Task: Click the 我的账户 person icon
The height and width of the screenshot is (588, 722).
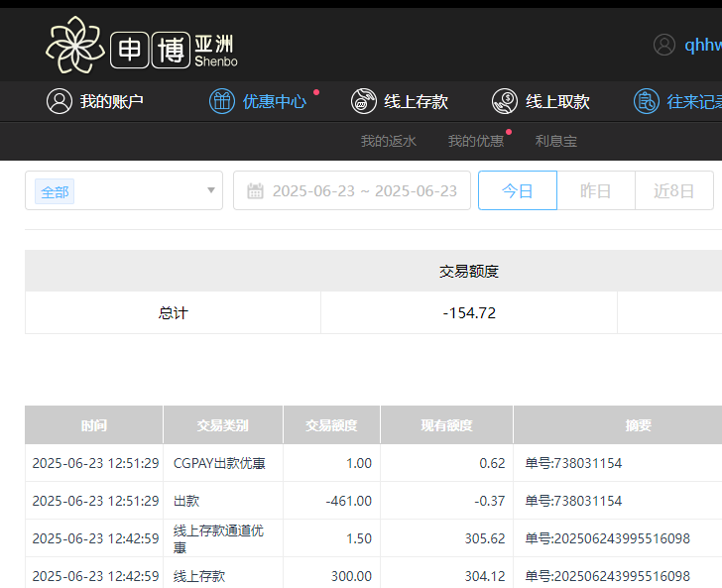Action: pos(60,101)
